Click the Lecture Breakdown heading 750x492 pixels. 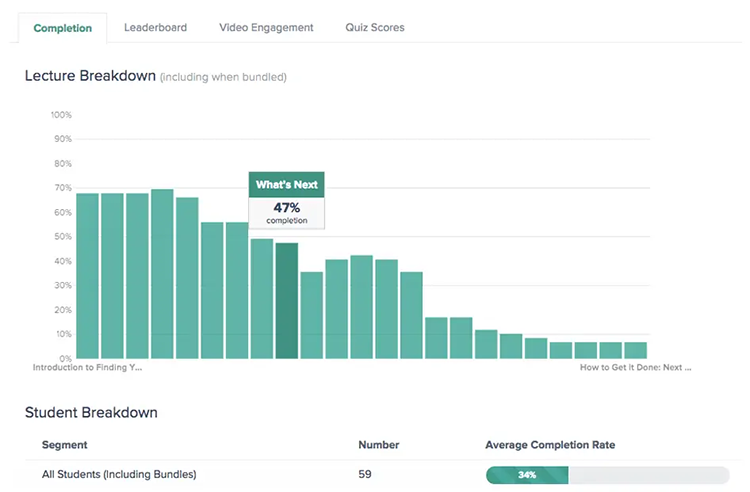90,76
